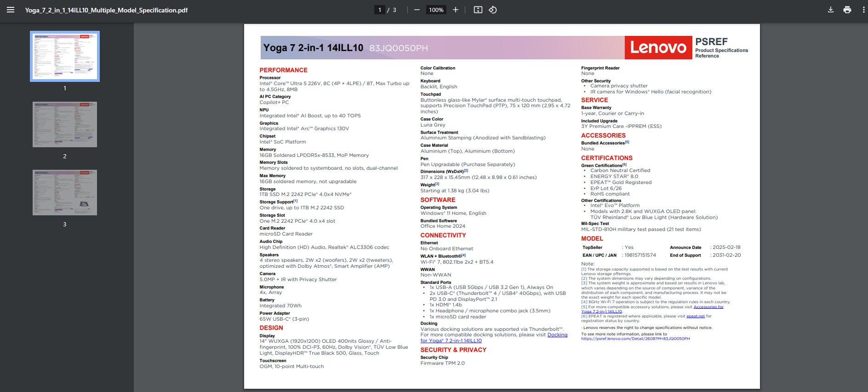
Task: Open page 2 thumbnail in sidebar
Action: (x=65, y=125)
